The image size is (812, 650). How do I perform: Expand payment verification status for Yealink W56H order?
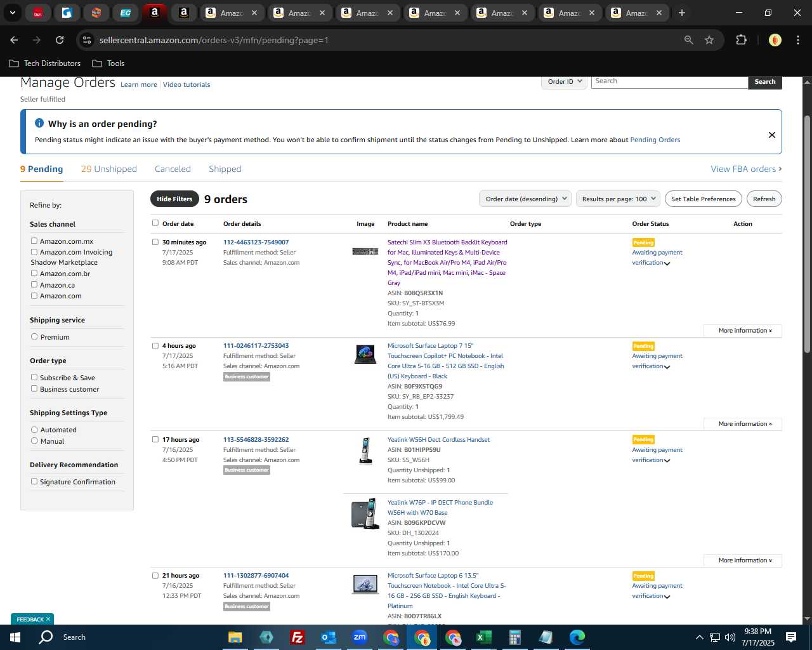[667, 461]
